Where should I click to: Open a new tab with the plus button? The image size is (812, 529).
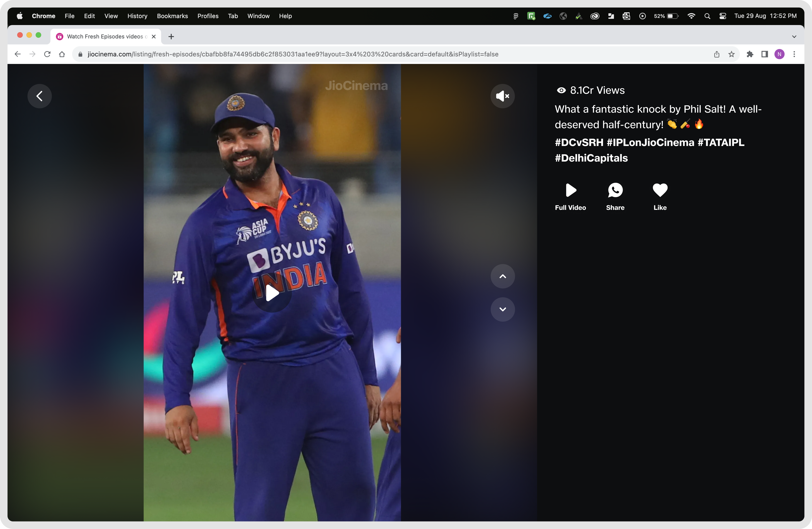click(171, 36)
